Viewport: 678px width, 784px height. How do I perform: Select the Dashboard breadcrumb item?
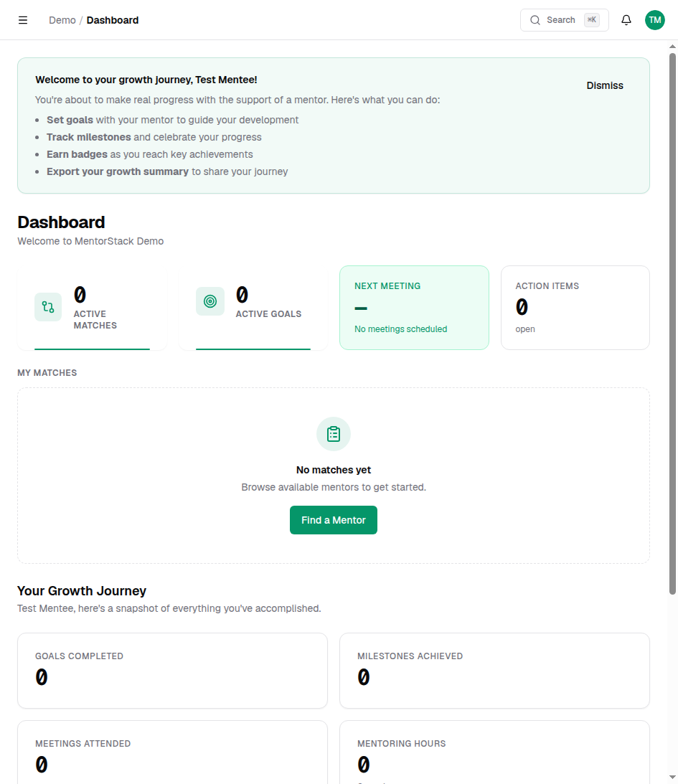tap(112, 19)
